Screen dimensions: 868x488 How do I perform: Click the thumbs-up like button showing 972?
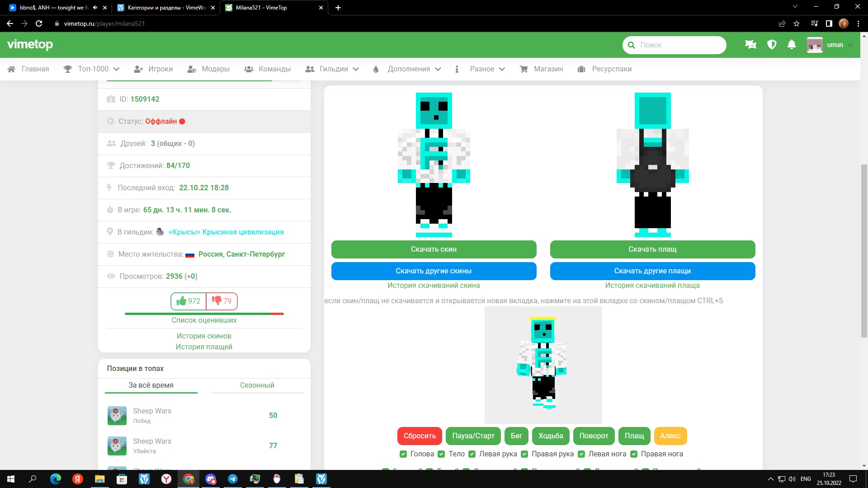tap(189, 301)
